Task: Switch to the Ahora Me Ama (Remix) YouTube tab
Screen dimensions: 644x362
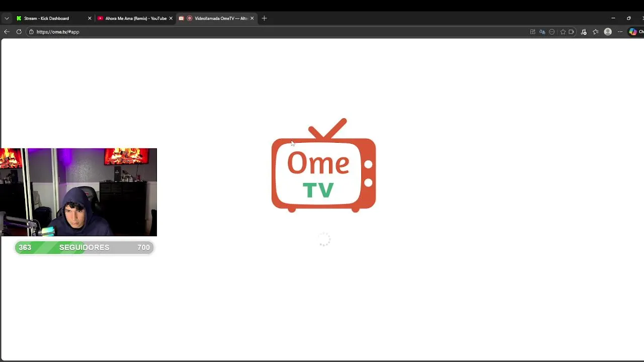Action: pos(135,18)
